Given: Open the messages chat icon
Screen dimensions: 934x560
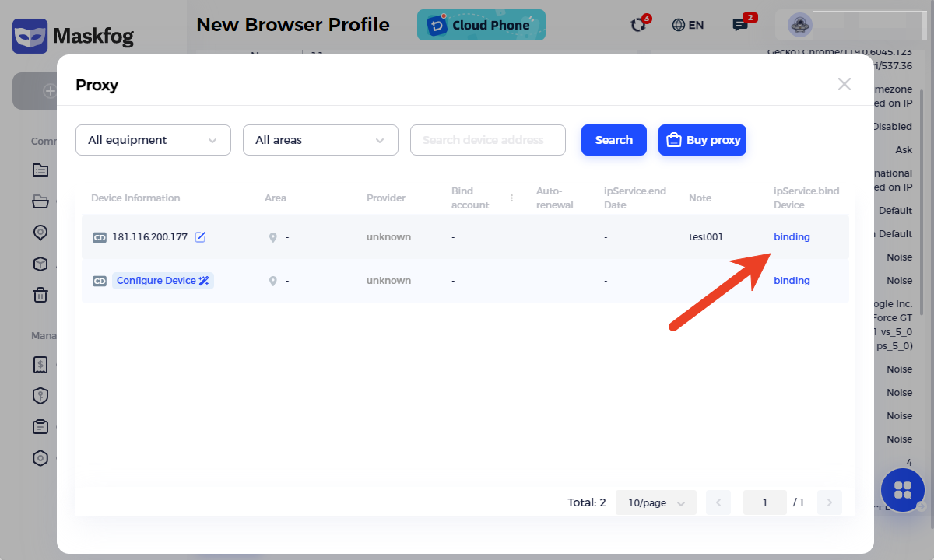Looking at the screenshot, I should [740, 25].
